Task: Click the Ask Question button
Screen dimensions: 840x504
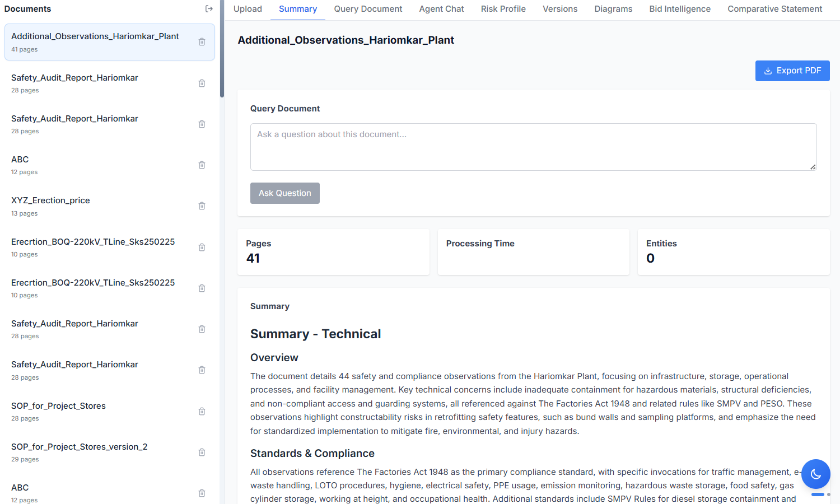Action: pos(284,193)
